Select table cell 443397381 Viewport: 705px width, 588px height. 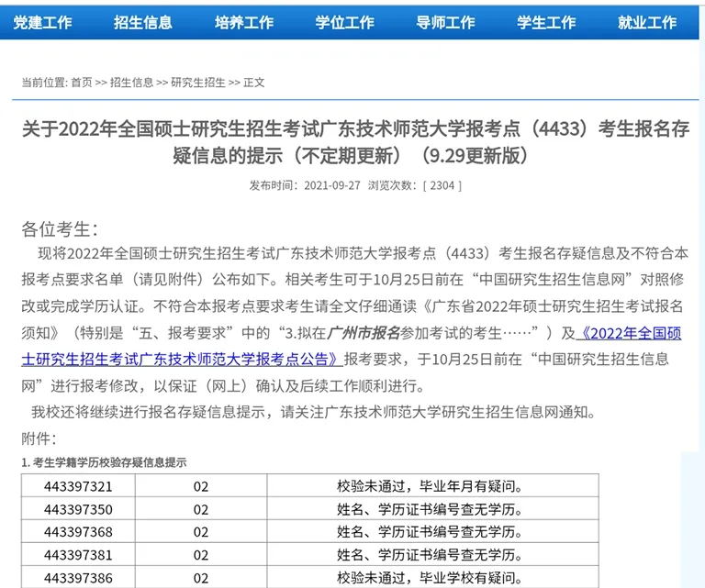[x=78, y=555]
